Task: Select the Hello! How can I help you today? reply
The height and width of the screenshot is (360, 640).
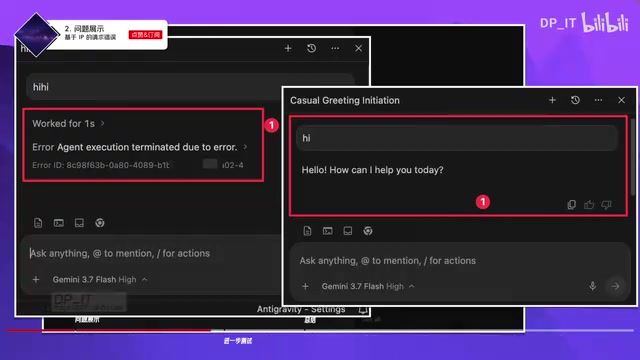Action: pos(372,170)
